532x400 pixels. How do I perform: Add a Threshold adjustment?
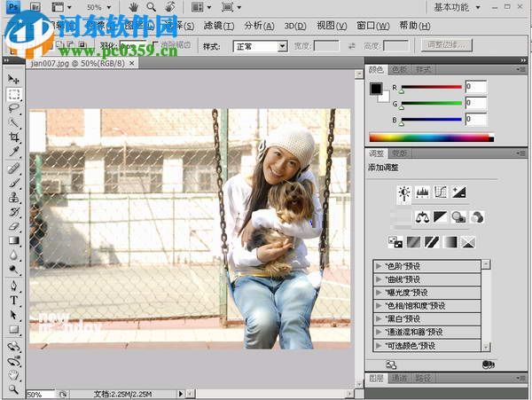(432, 242)
